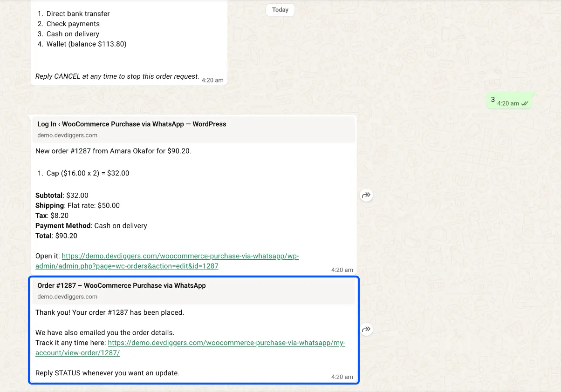Click 'Payment Method: Cash on delivery' line

click(91, 226)
